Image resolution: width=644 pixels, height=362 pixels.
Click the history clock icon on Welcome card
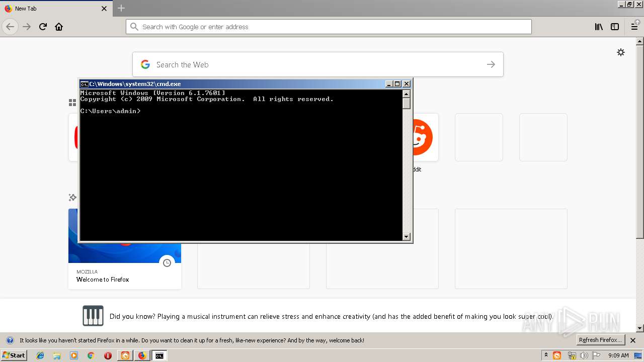[167, 262]
